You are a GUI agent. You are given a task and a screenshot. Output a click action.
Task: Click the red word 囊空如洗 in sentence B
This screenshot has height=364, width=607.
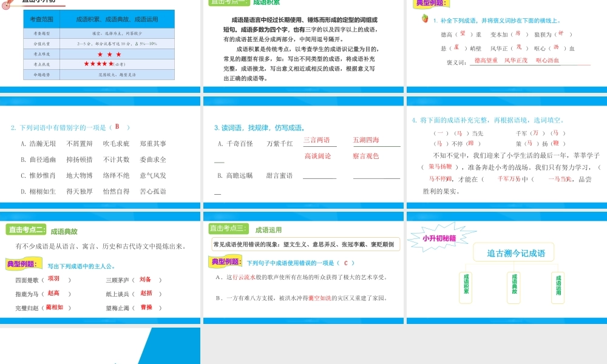(x=320, y=298)
